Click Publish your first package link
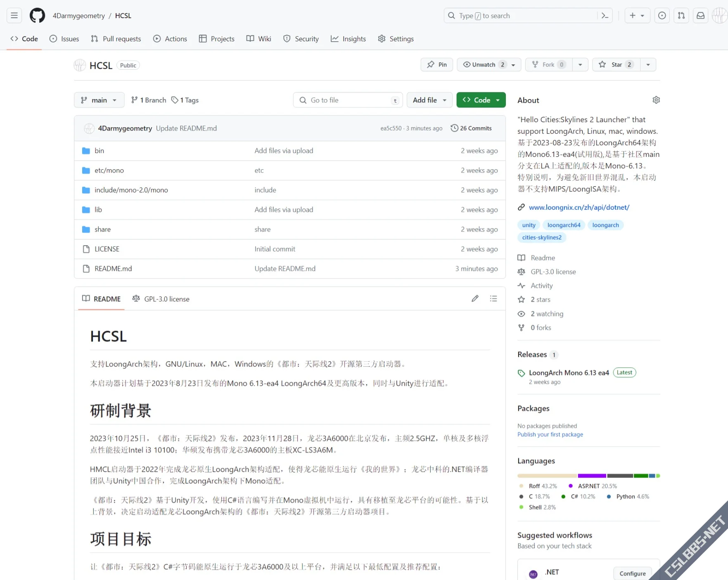Viewport: 728px width, 580px height. pos(550,434)
